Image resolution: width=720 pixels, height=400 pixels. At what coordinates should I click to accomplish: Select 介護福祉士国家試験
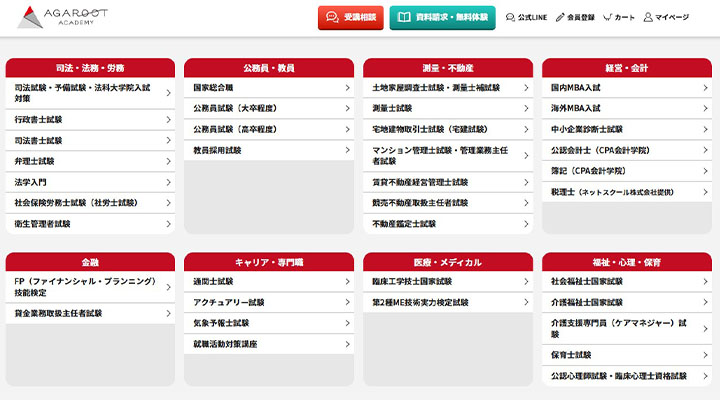[627, 302]
